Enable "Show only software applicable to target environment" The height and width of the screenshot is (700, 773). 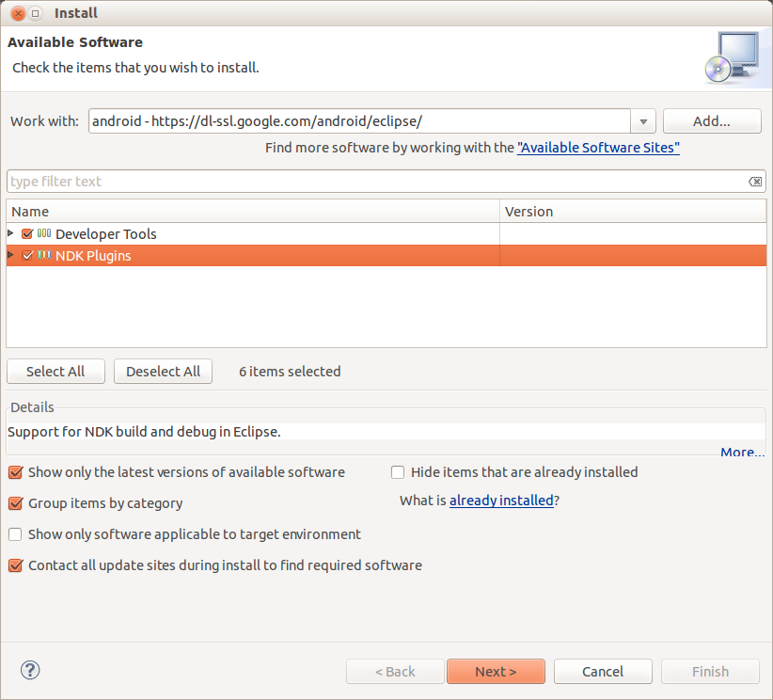coord(14,533)
